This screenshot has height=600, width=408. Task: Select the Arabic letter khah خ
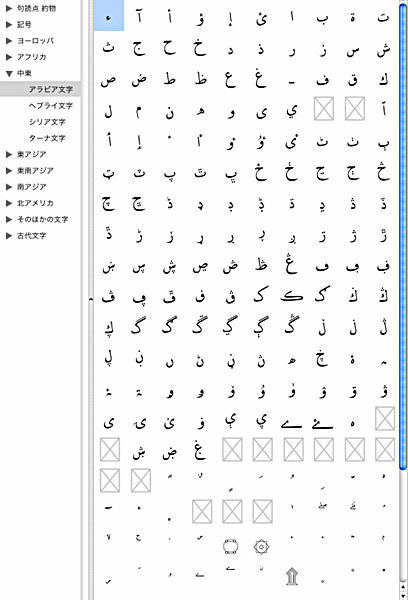pos(200,48)
